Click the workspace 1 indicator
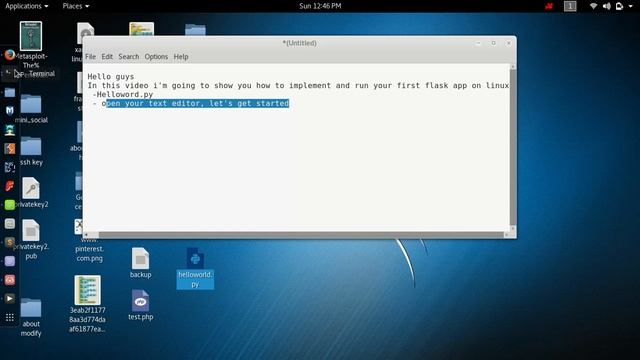The image size is (640, 360). pos(570,6)
